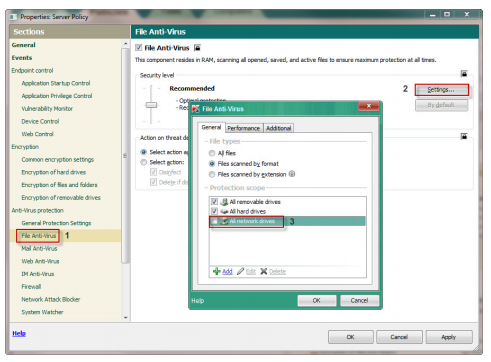The width and height of the screenshot is (491, 362).
Task: Uncheck All removable drives checkbox
Action: [214, 202]
